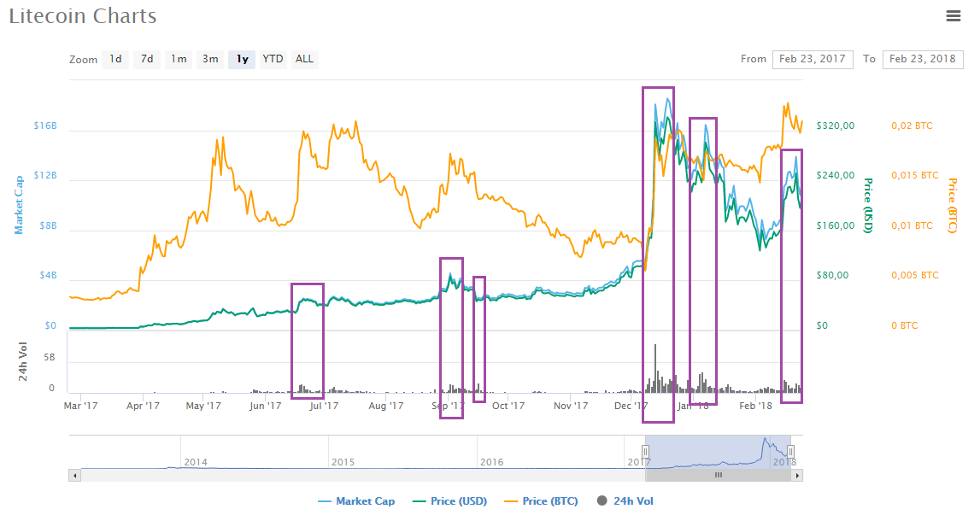Viewport: 980px width, 515px height.
Task: Select the 1y zoom range
Action: 242,60
